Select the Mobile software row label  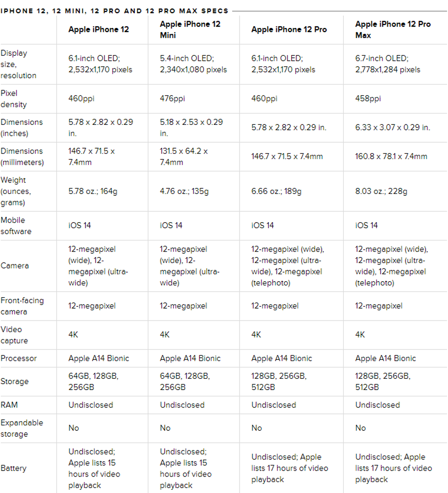pos(16,225)
